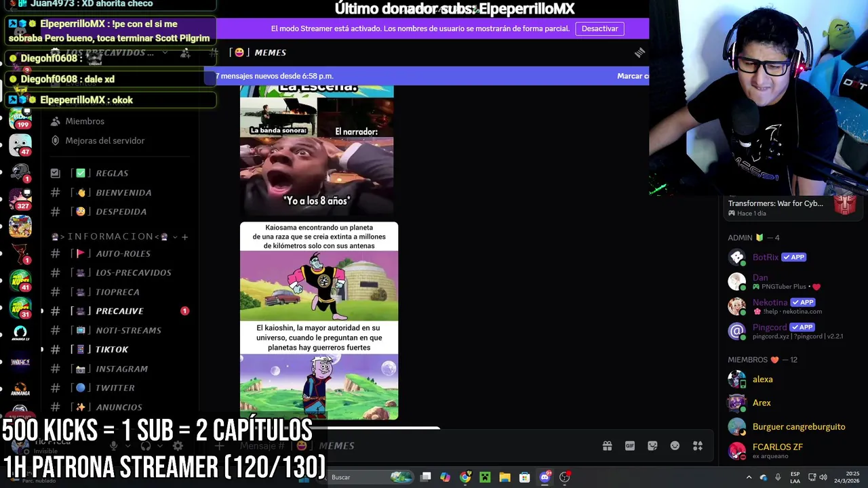Open OBS Studio from the taskbar

[564, 477]
